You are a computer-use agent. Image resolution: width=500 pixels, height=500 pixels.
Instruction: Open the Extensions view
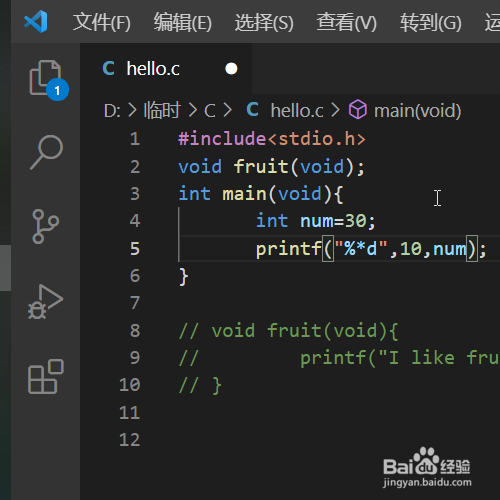[46, 377]
